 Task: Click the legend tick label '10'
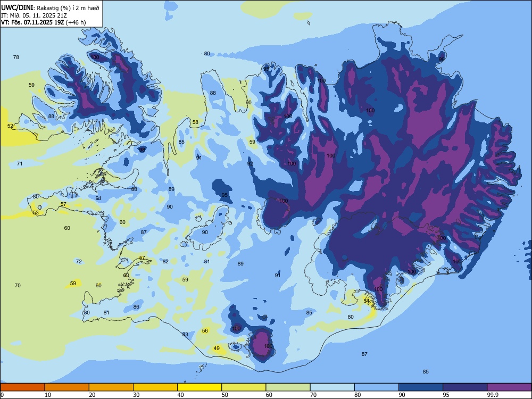pos(48,395)
